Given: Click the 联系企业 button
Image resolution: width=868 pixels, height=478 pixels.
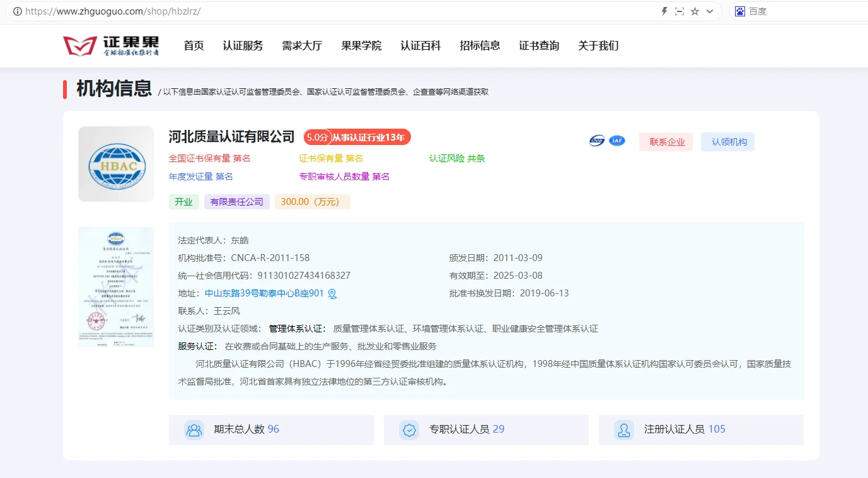Looking at the screenshot, I should (x=666, y=142).
